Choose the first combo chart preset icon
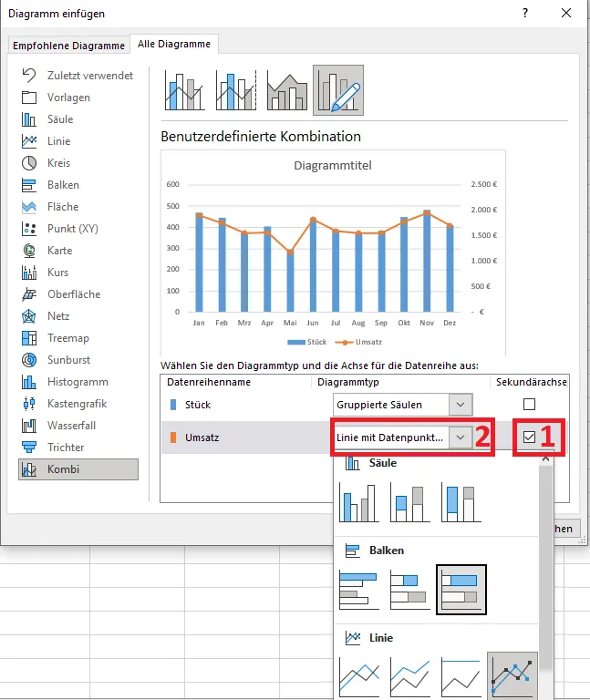The image size is (590, 700). [x=184, y=90]
